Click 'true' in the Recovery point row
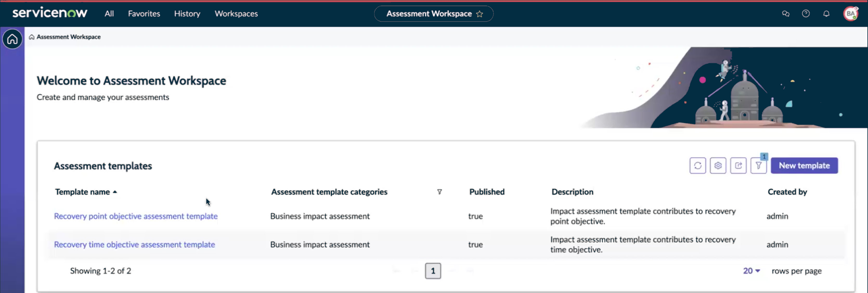This screenshot has height=293, width=868. coord(475,216)
